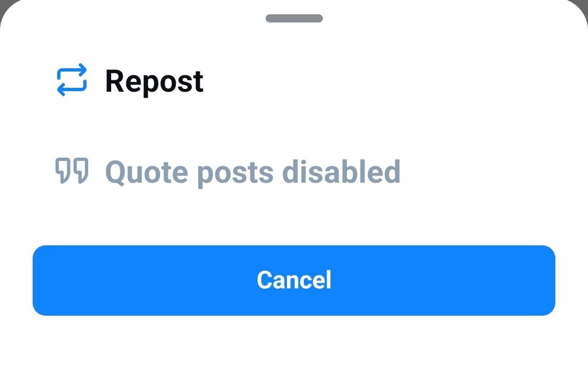The image size is (588, 379).
Task: Click the word 'posts' in grayed option
Action: 235,174
